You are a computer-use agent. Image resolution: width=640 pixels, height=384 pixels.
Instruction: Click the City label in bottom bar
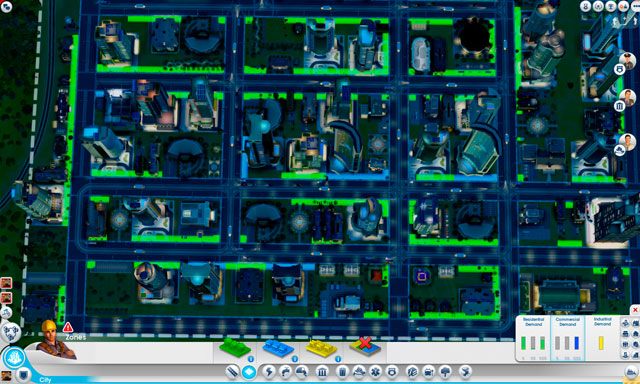coord(45,380)
